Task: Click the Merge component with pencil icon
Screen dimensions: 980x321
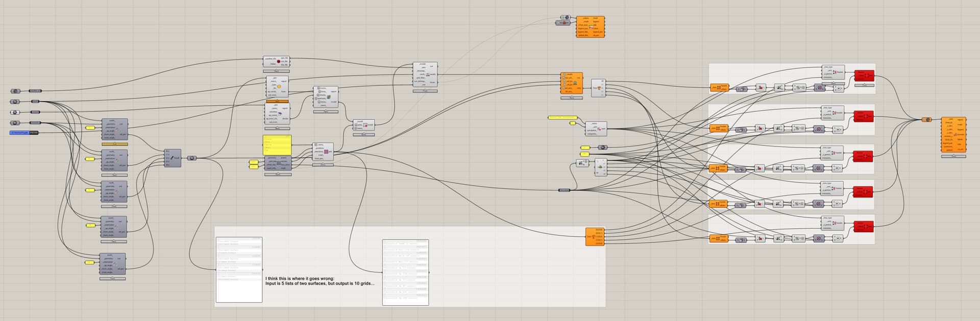Action: pos(173,158)
